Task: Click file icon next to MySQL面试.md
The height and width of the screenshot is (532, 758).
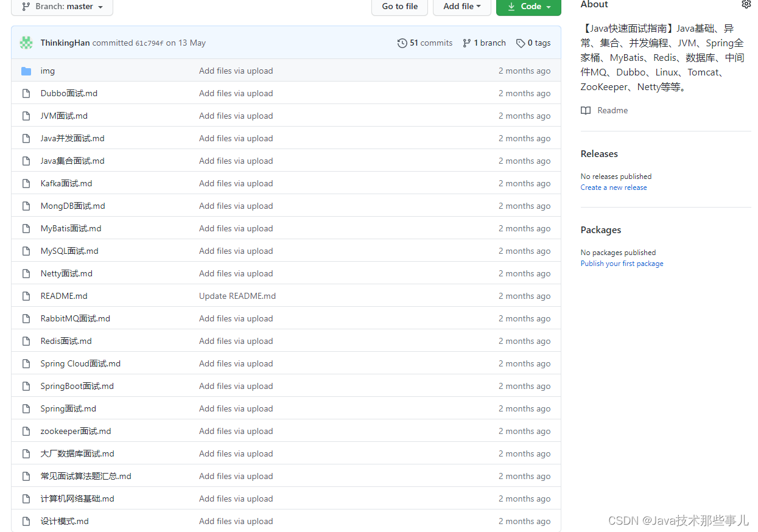Action: [26, 251]
